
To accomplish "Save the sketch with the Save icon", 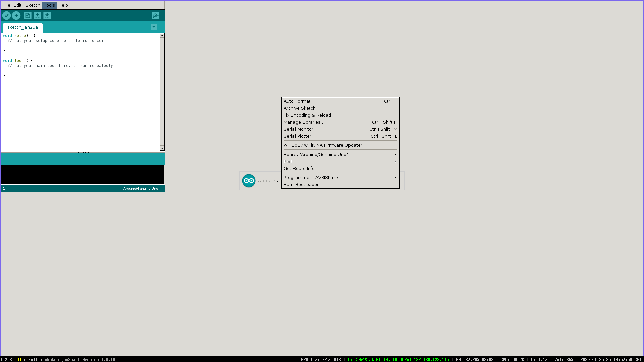I will click(x=47, y=15).
